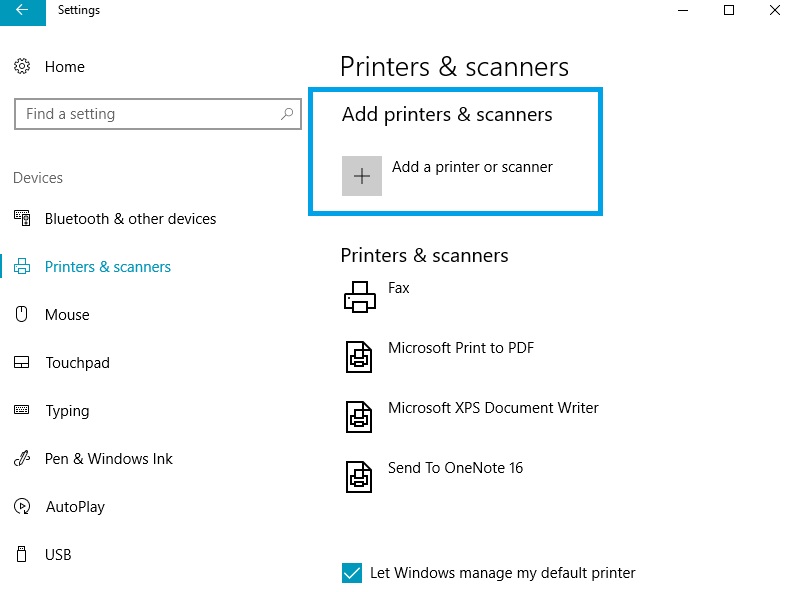The width and height of the screenshot is (792, 592).
Task: Open Home settings via the gear icon
Action: click(x=22, y=66)
